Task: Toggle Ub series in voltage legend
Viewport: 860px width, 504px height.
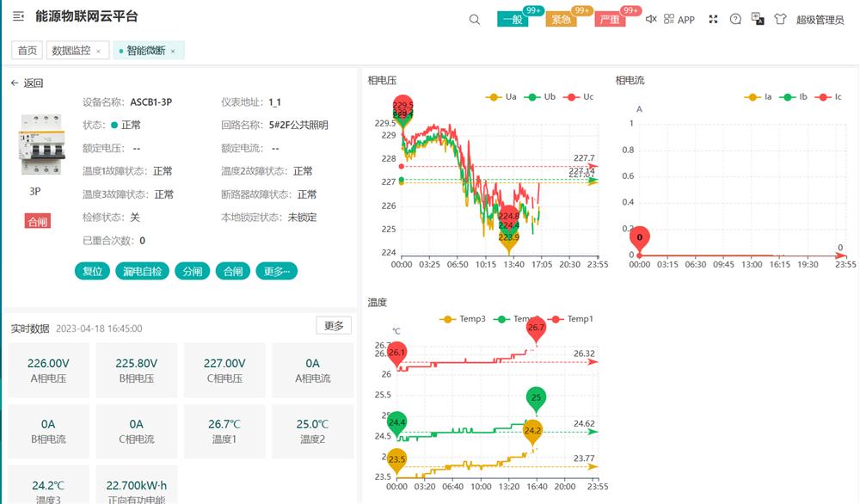Action: coord(540,96)
